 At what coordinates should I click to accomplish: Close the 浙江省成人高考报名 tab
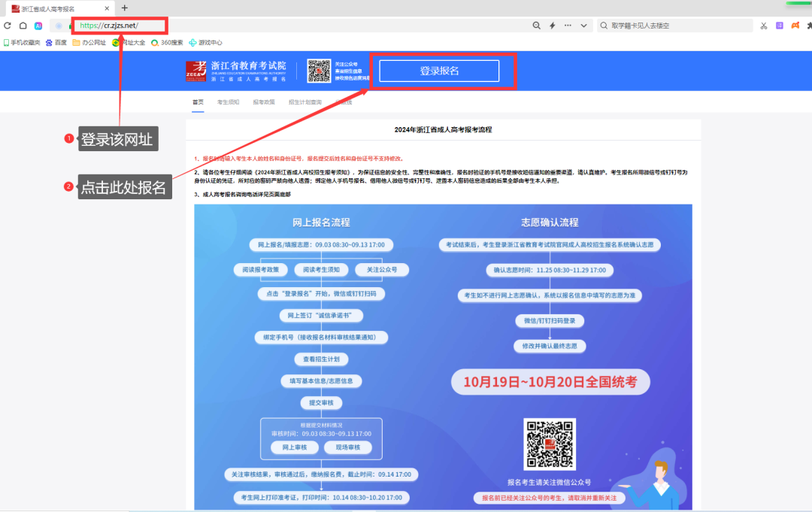tap(107, 8)
